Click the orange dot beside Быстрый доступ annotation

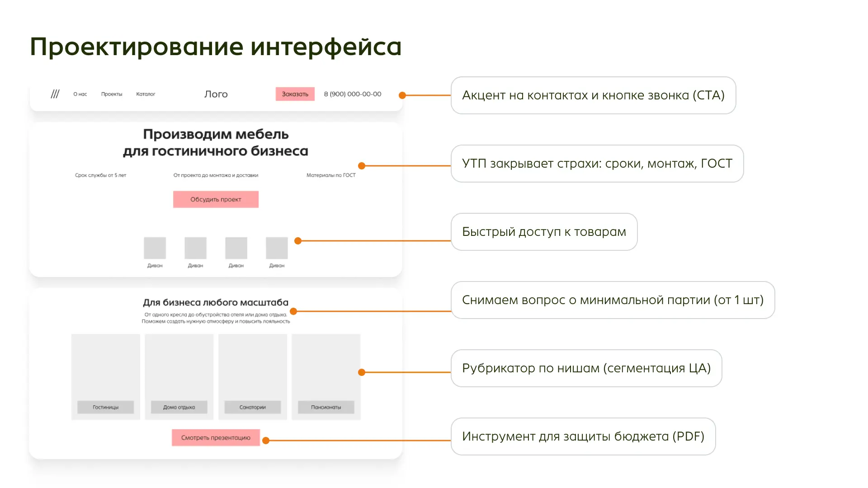click(297, 241)
